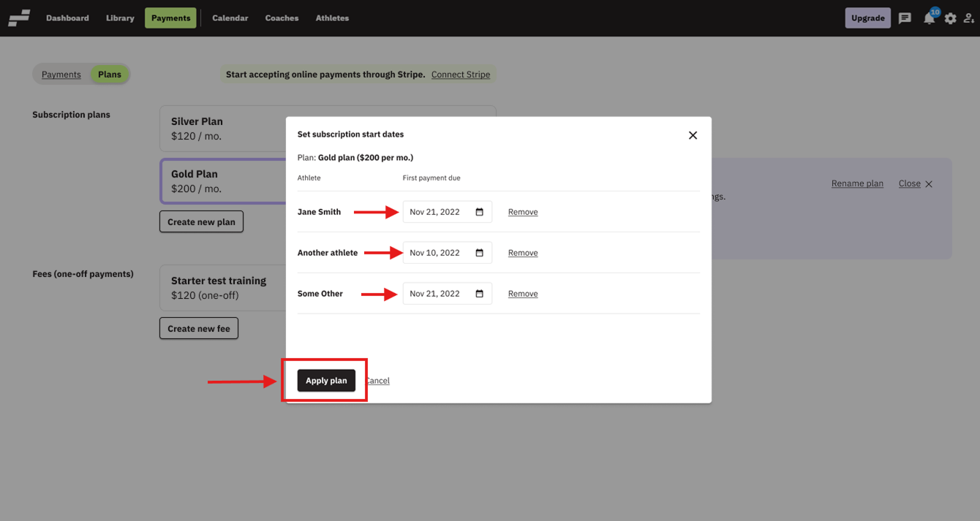Select the Gold Plan card

(x=223, y=181)
